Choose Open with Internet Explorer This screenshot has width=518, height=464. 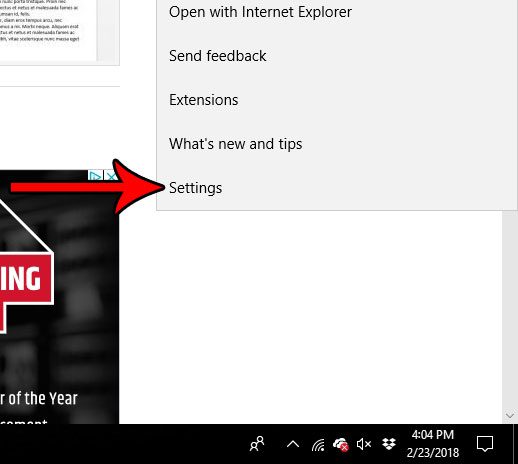click(x=337, y=12)
